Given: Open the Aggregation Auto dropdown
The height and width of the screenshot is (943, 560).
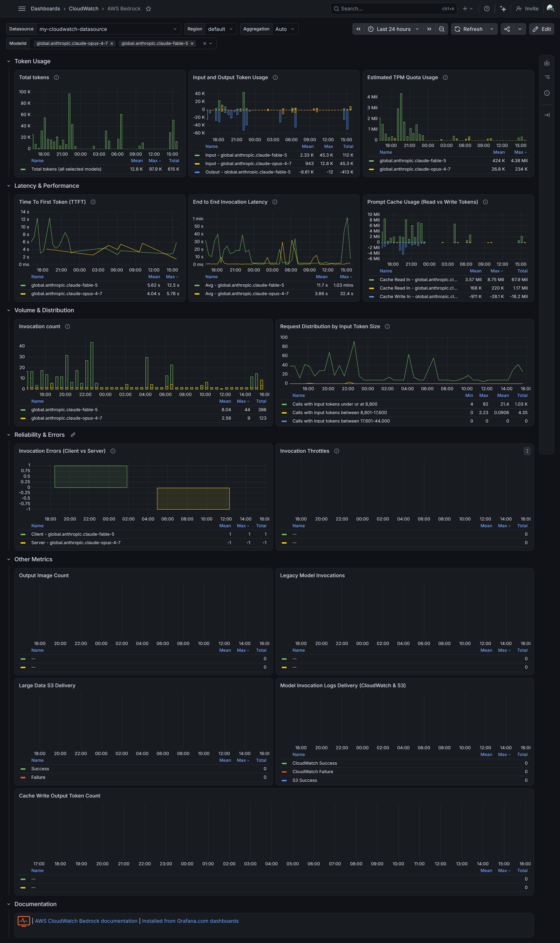Looking at the screenshot, I should point(285,29).
